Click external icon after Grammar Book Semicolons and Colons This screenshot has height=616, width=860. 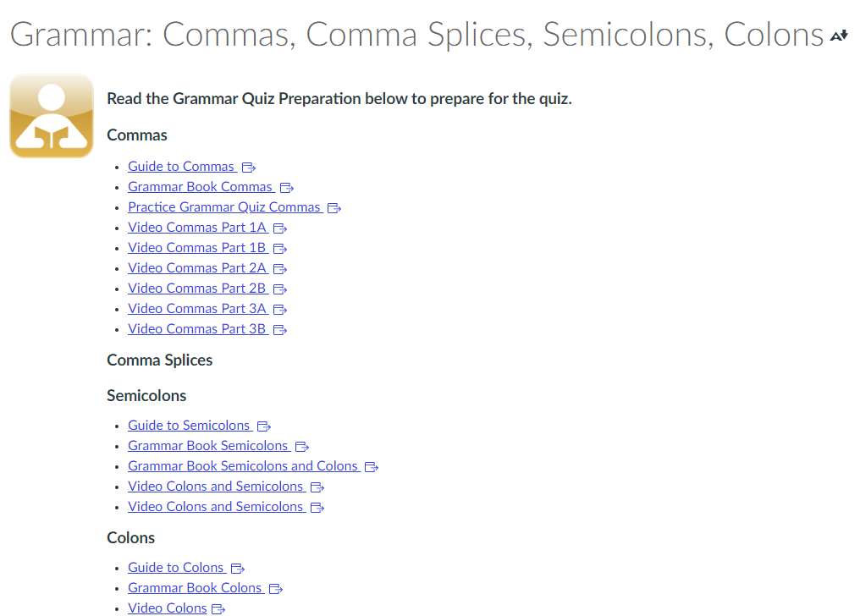click(x=372, y=466)
